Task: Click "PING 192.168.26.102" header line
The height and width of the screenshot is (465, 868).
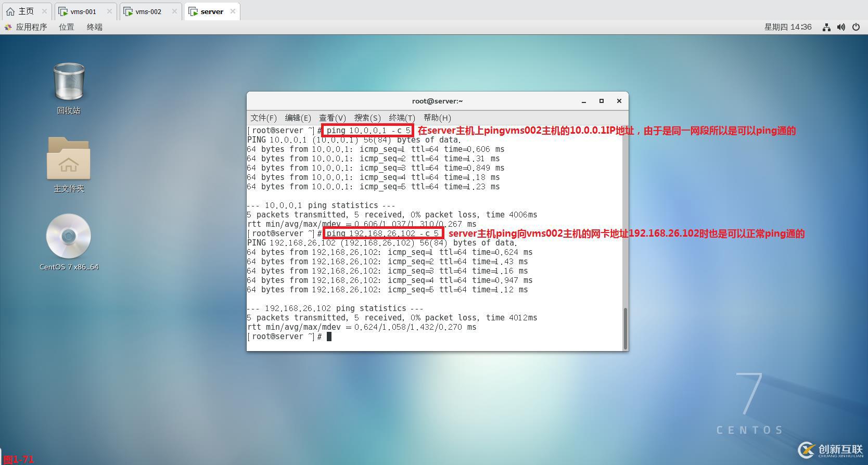Action: coord(382,243)
